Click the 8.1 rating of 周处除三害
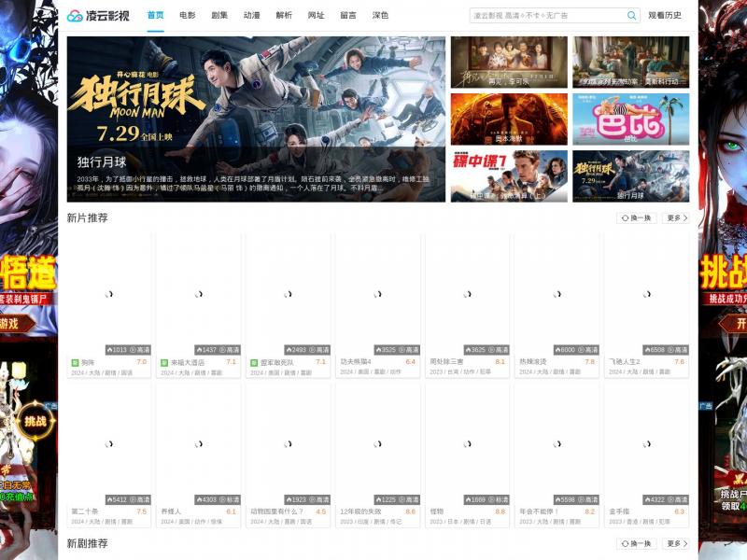This screenshot has height=560, width=747. coord(500,362)
